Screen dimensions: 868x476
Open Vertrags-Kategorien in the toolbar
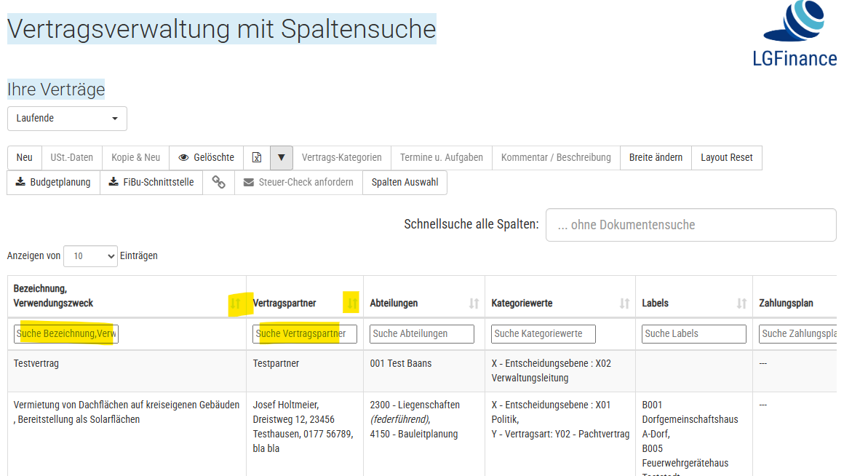coord(341,158)
